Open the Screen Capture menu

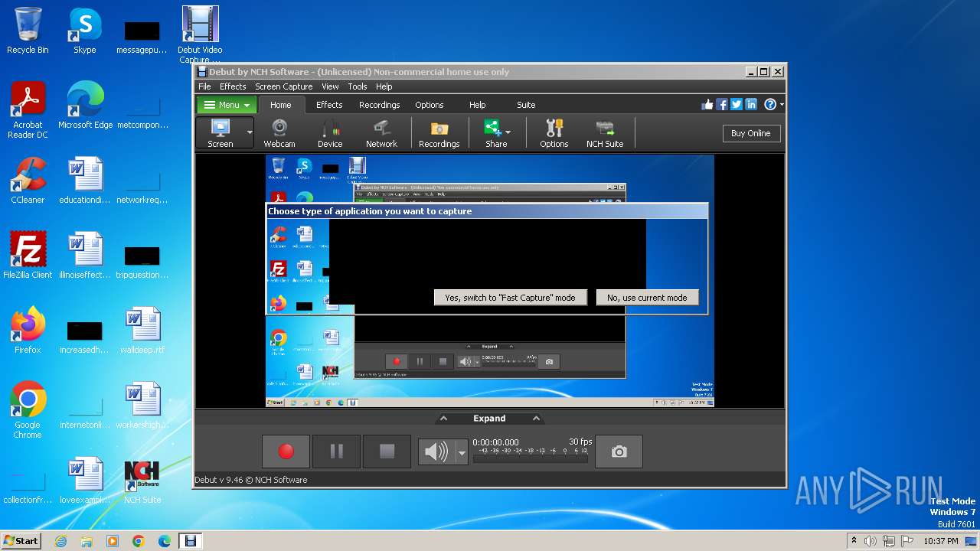tap(284, 86)
